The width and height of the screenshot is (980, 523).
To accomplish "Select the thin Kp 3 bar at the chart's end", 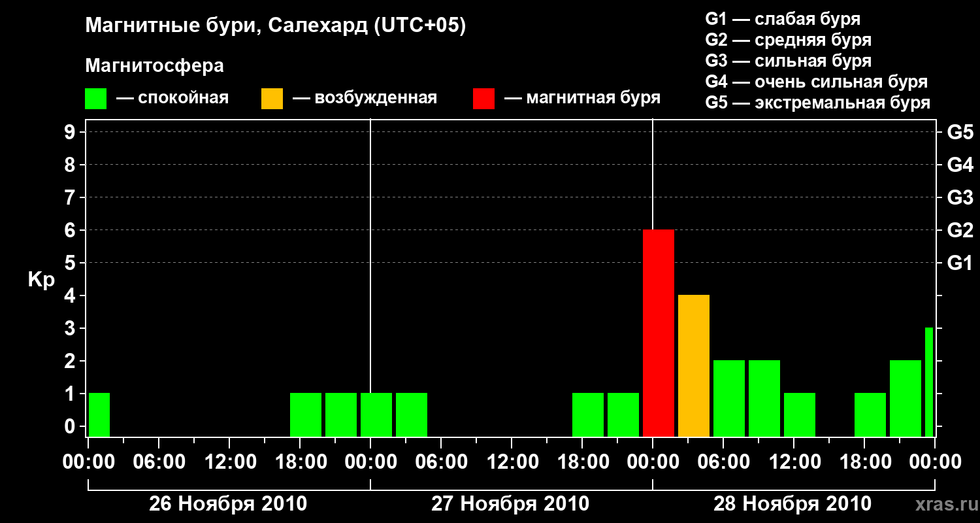I will click(929, 382).
